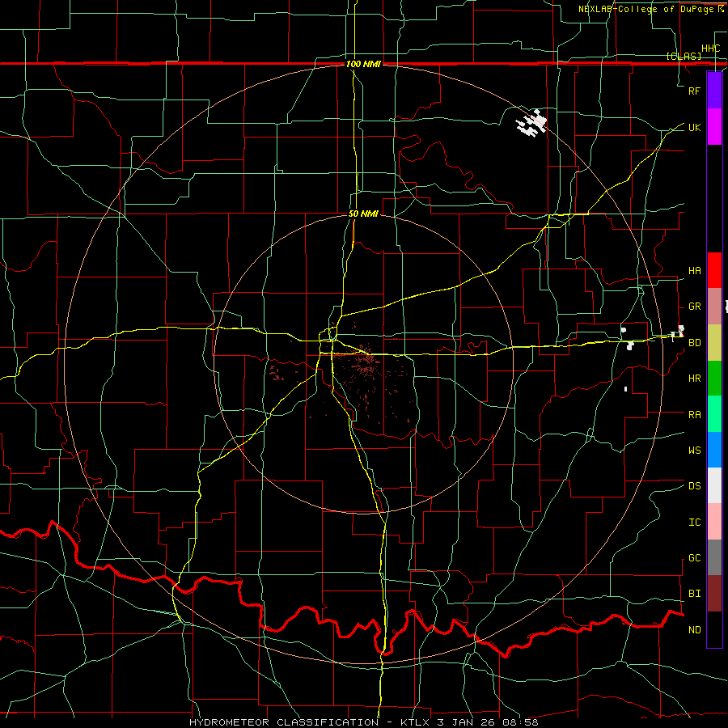Click the NEXLAB-College of DuPage credit text
This screenshot has height=728, width=728.
click(651, 9)
